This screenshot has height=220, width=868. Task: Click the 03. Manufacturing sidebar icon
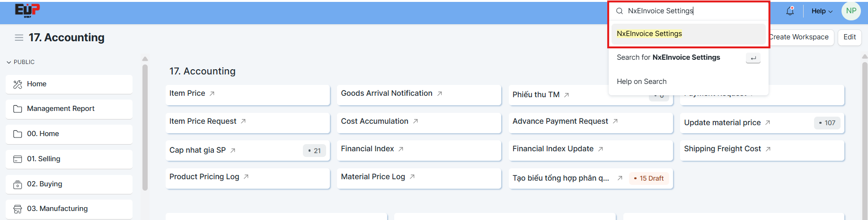point(18,209)
